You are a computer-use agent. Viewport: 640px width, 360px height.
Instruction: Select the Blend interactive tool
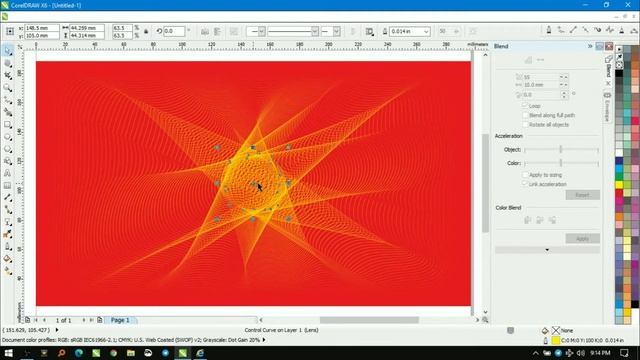[8, 222]
